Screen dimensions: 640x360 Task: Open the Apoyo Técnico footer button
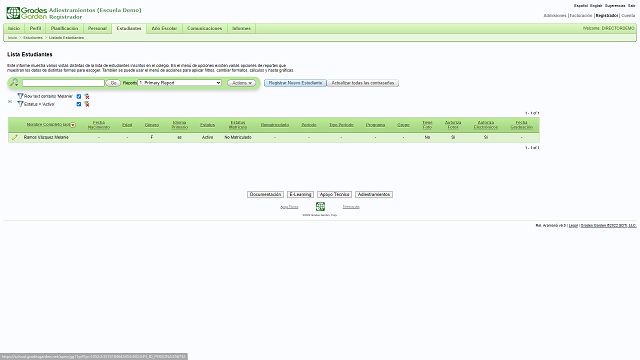coord(334,194)
